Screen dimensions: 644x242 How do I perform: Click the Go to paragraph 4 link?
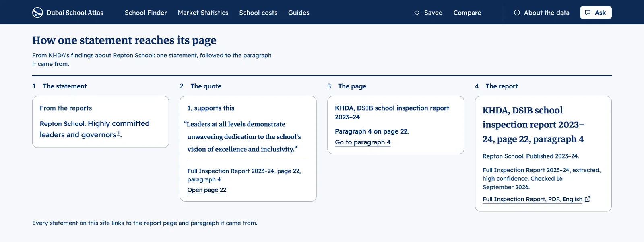[x=363, y=142]
